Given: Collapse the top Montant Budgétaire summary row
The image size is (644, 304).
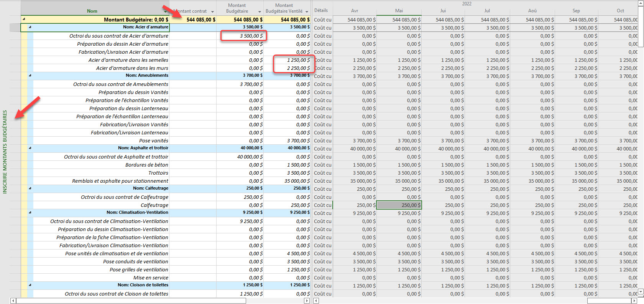Looking at the screenshot, I should (x=24, y=19).
